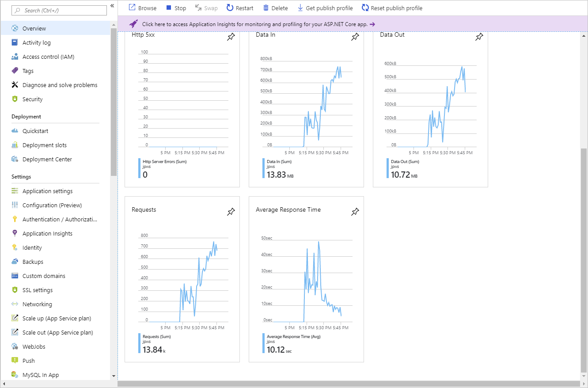The image size is (588, 388).
Task: Open the Application Insights banner link
Action: tap(258, 24)
